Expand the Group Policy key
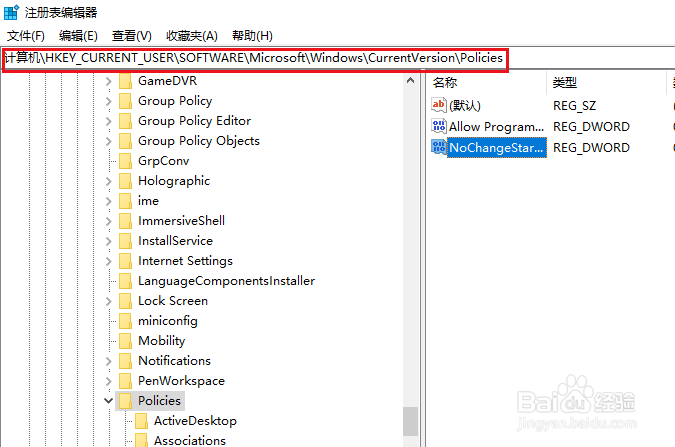Image resolution: width=675 pixels, height=447 pixels. [108, 101]
